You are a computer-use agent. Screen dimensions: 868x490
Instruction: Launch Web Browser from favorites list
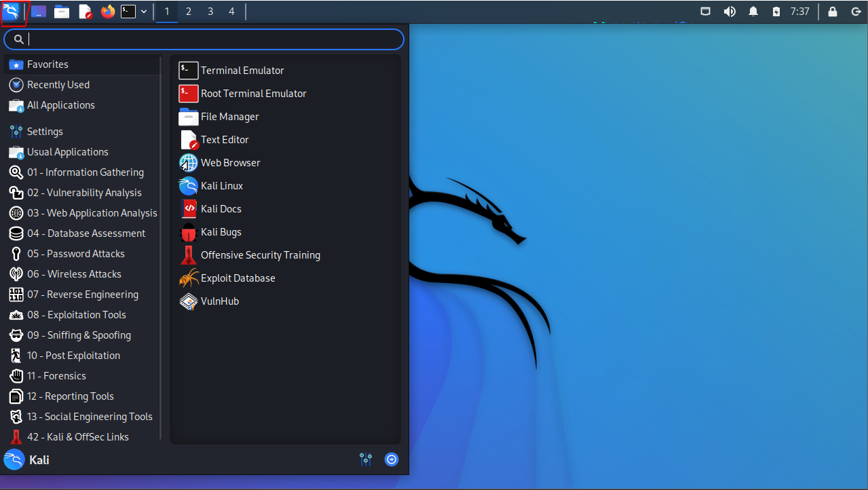click(286, 163)
